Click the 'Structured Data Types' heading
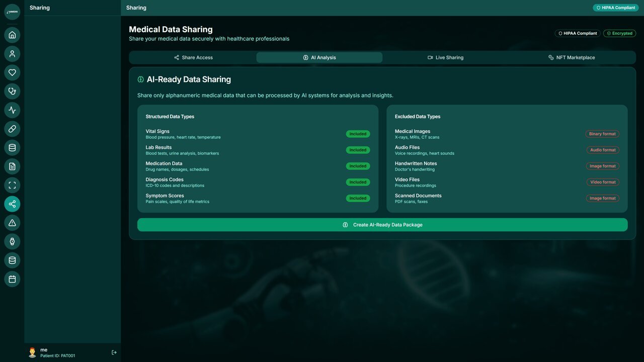The height and width of the screenshot is (362, 644). pos(170,117)
